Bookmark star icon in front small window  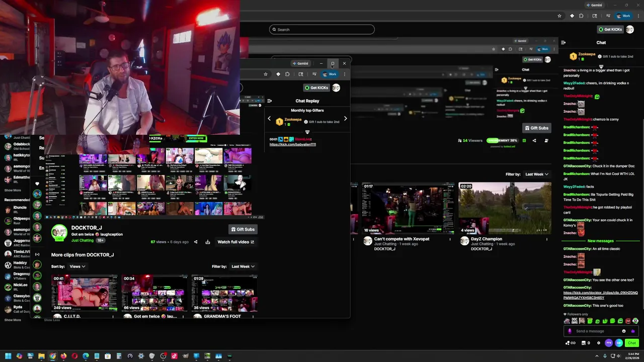(x=266, y=74)
